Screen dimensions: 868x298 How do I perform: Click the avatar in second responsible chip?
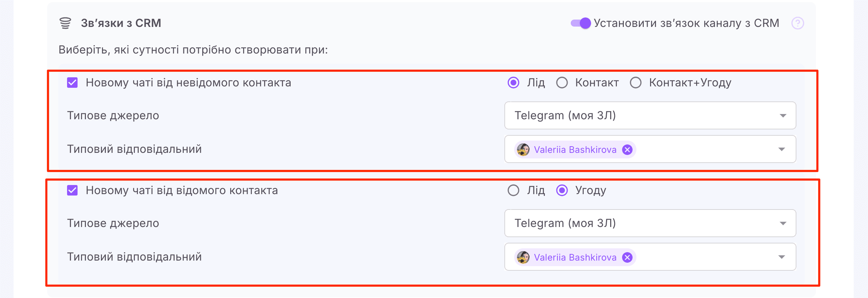tap(523, 257)
